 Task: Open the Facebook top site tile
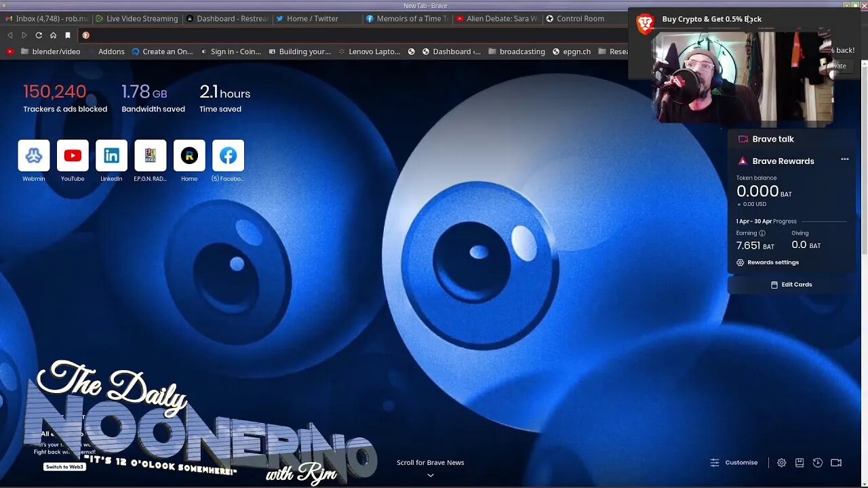[228, 156]
